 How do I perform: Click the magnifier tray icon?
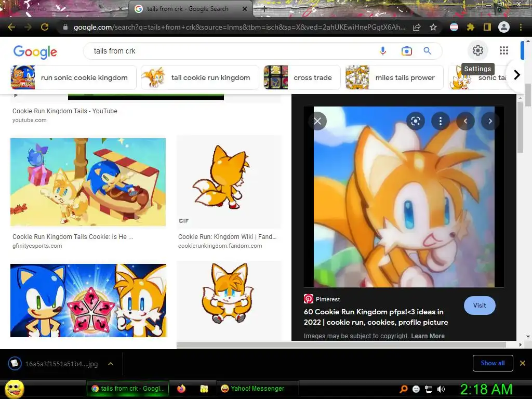pyautogui.click(x=403, y=389)
